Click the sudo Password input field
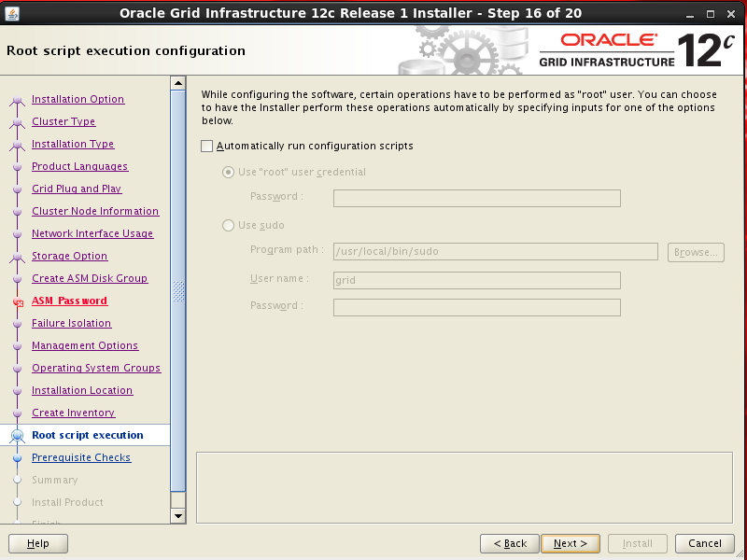Viewport: 747px width, 560px height. [477, 308]
